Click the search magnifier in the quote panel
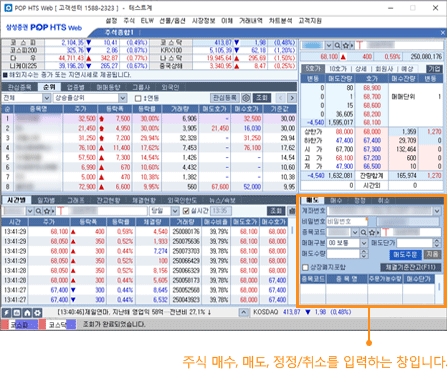 (338, 46)
